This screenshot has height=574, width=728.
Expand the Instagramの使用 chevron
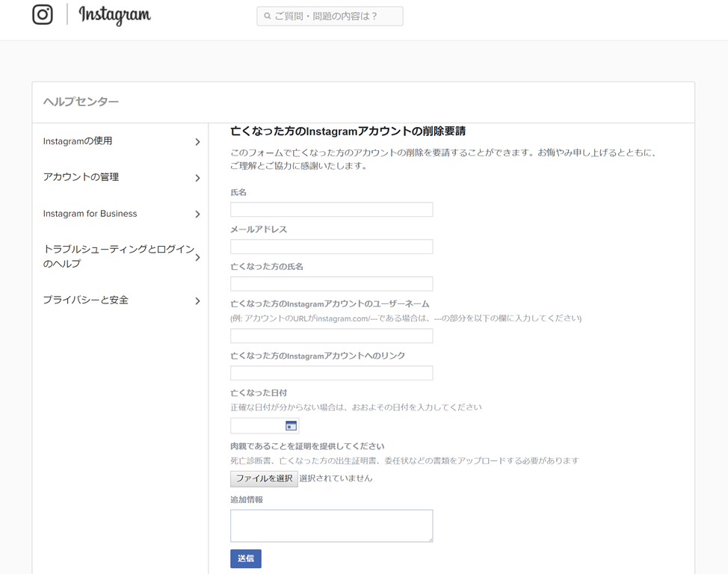coord(197,142)
